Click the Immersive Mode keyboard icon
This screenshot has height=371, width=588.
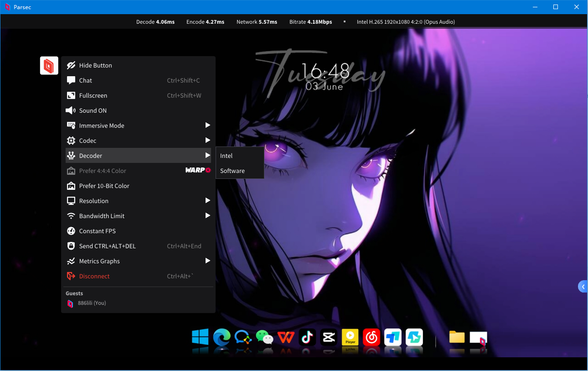pos(71,125)
